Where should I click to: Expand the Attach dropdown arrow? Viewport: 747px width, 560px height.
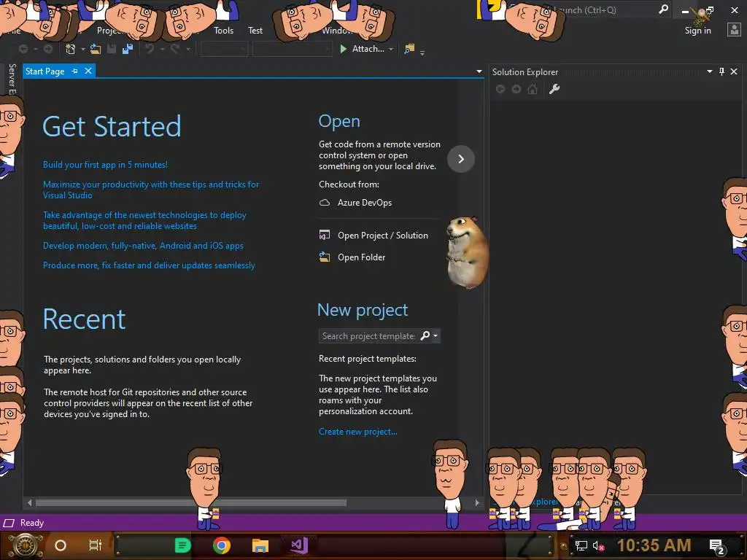pos(391,49)
